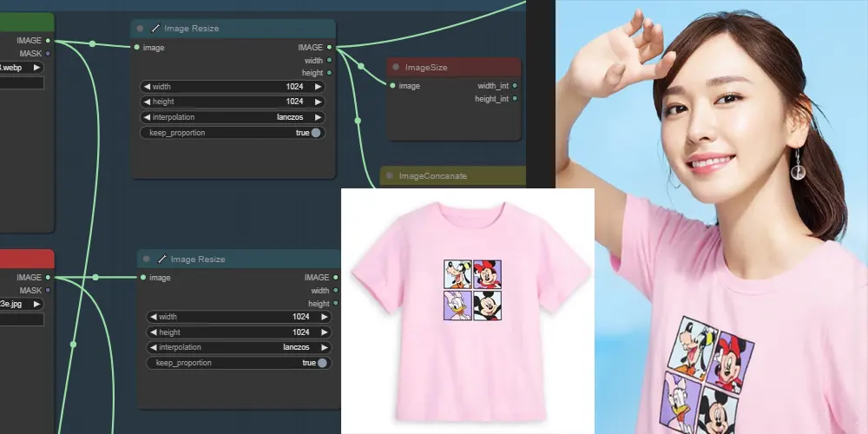Decrease height with left arrow in bottom Image Resize
This screenshot has width=868, height=434.
coord(154,332)
